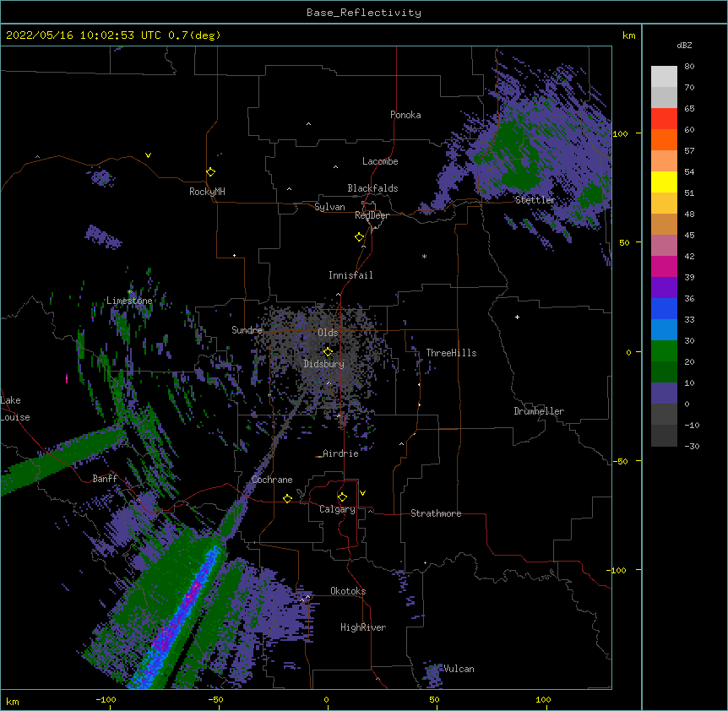Screen dimensions: 728x711
Task: Click the yellow diamond marker above Calgary label
Action: (342, 497)
